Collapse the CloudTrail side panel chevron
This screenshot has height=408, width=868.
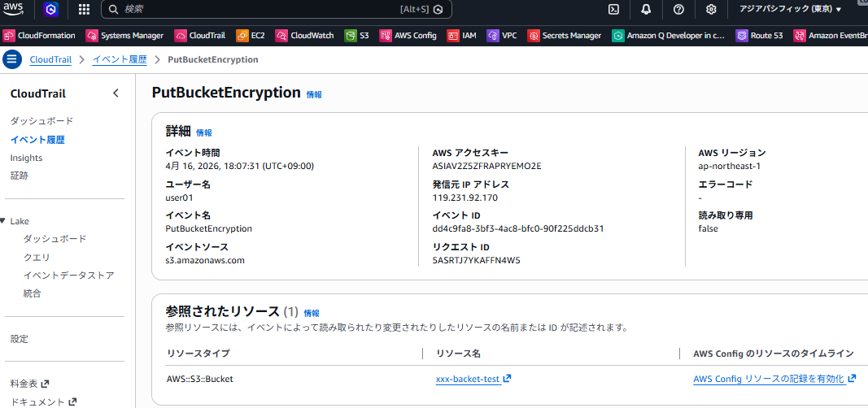click(116, 93)
